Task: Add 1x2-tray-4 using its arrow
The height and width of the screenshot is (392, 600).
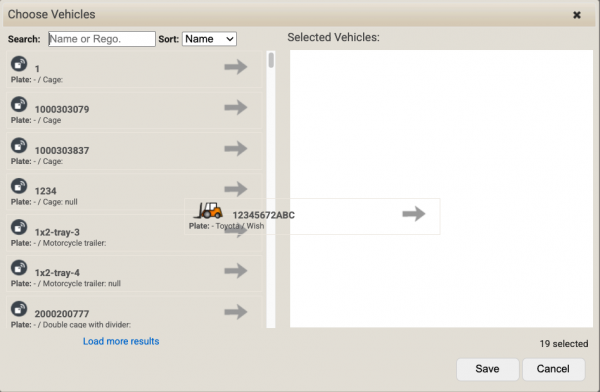Action: pos(236,271)
